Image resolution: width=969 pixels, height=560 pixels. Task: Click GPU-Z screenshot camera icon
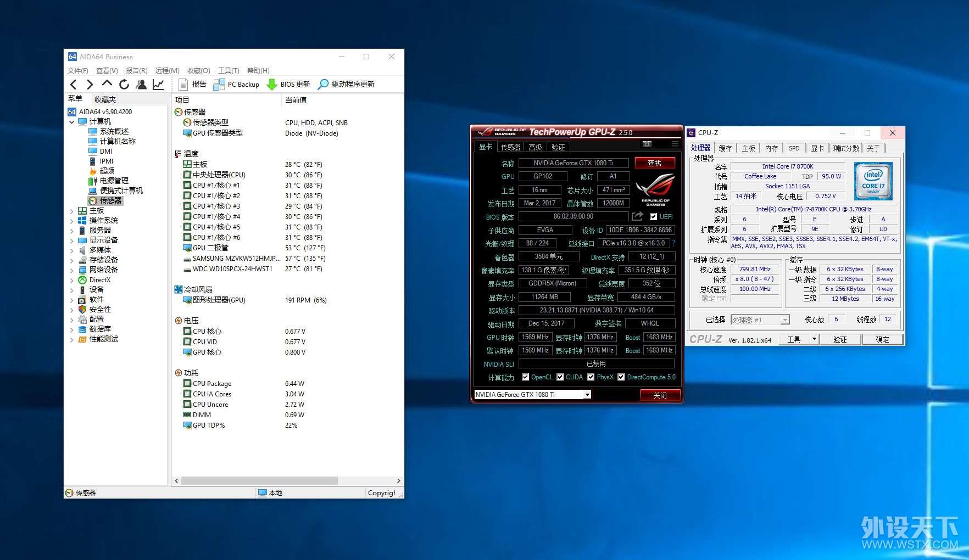click(x=647, y=144)
